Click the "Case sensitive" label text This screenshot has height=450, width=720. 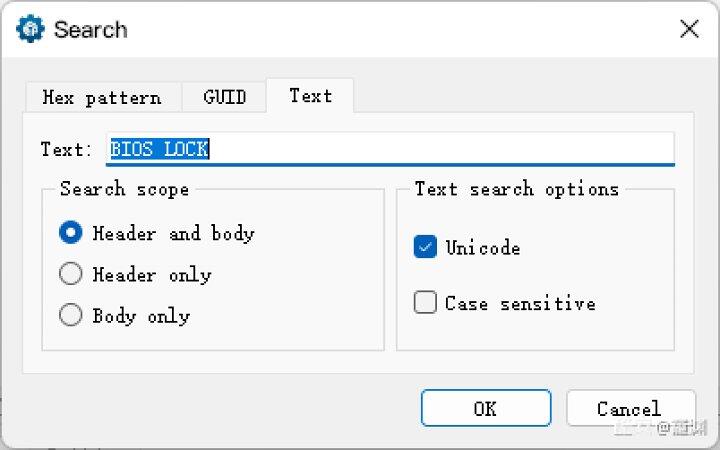520,303
